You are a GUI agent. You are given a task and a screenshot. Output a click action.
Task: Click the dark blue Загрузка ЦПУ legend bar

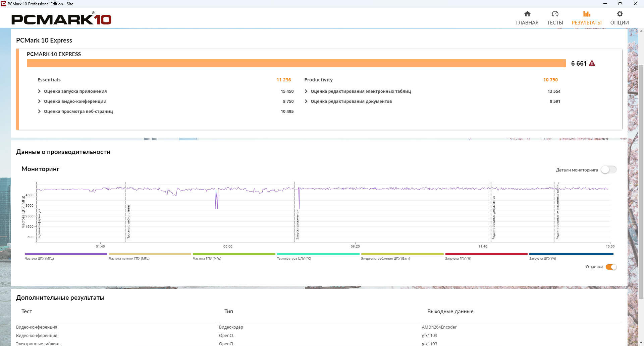click(571, 254)
